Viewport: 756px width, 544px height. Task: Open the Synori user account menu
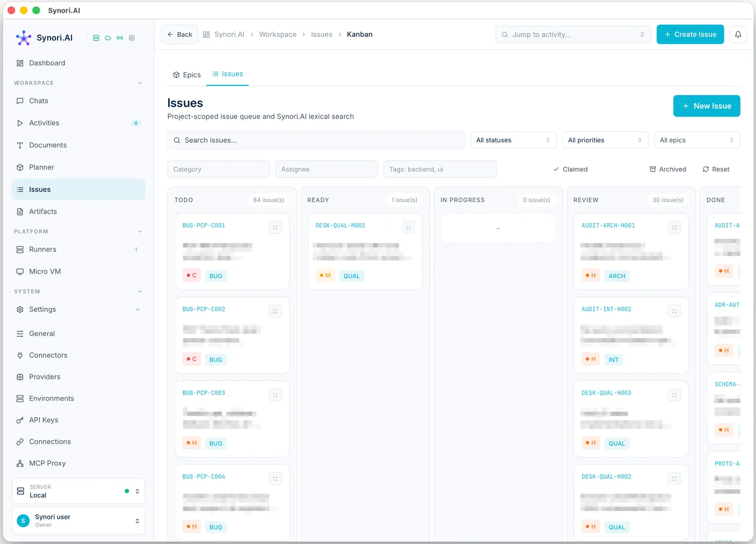(78, 521)
